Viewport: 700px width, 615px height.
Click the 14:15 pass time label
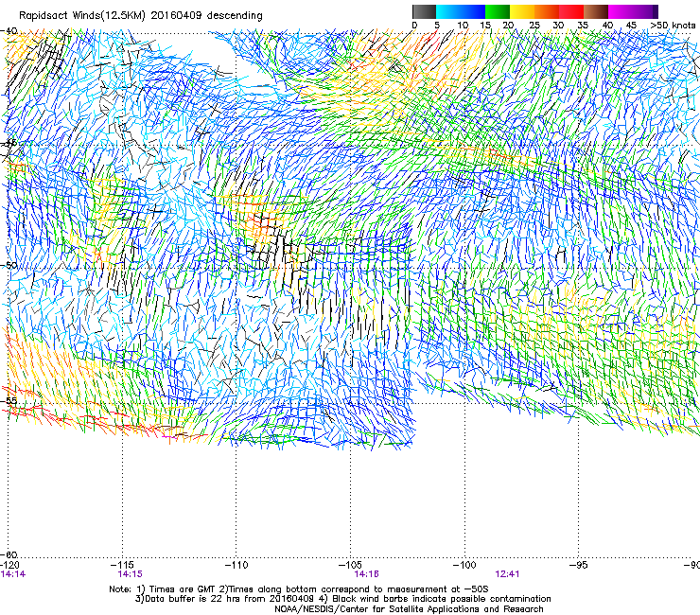(x=130, y=574)
